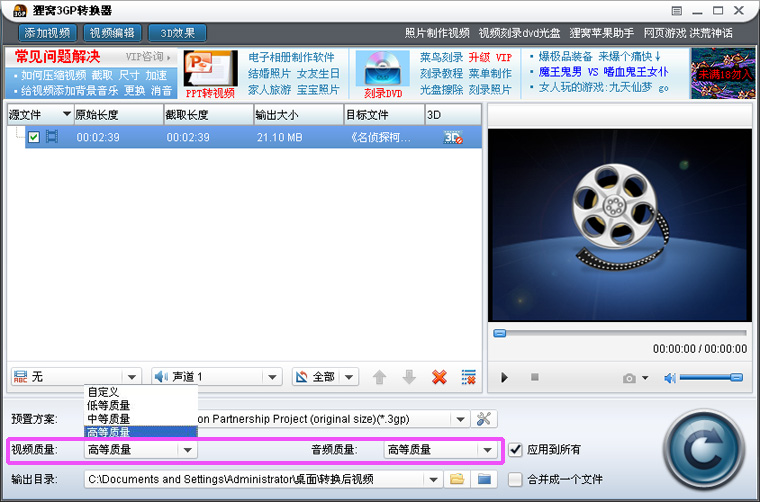
Task: Open the 照片制作视频 link
Action: pos(437,33)
